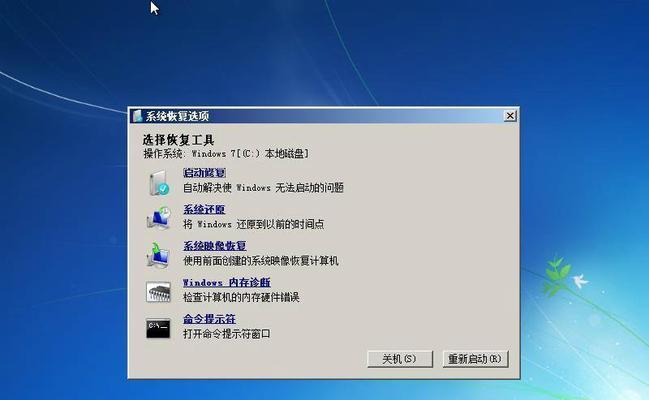Select the text 自动解决使 Windows 无法启动的问题
The image size is (649, 400).
click(263, 188)
